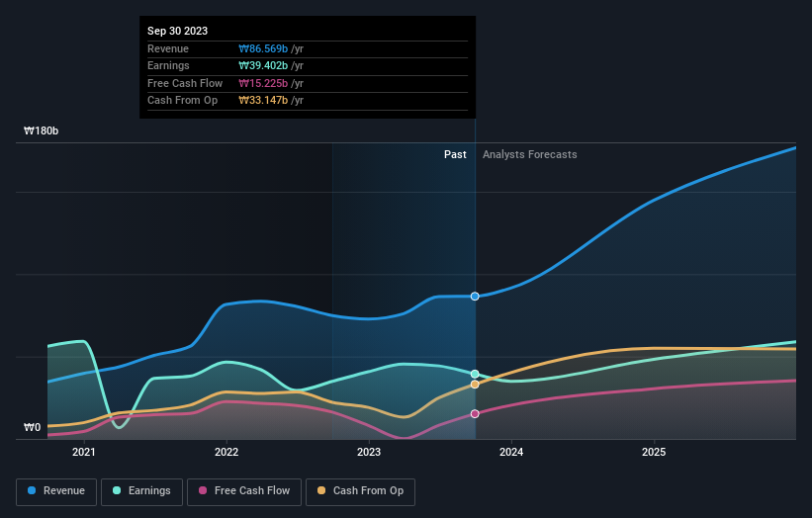The image size is (812, 518).
Task: Select the 2022 x-axis label
Action: (226, 453)
